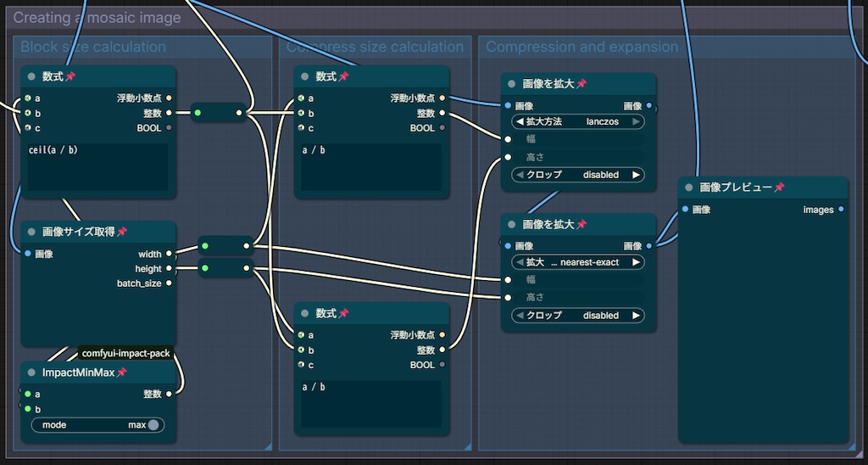This screenshot has width=868, height=465.
Task: Click the 整数 output label on the upper Compress 数式 node
Action: pyautogui.click(x=426, y=113)
